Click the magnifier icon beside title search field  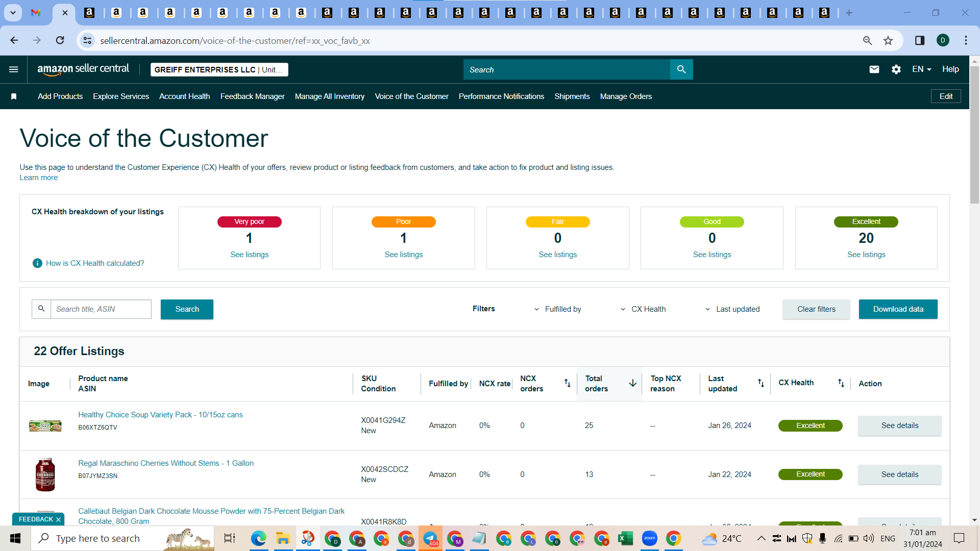coord(41,309)
